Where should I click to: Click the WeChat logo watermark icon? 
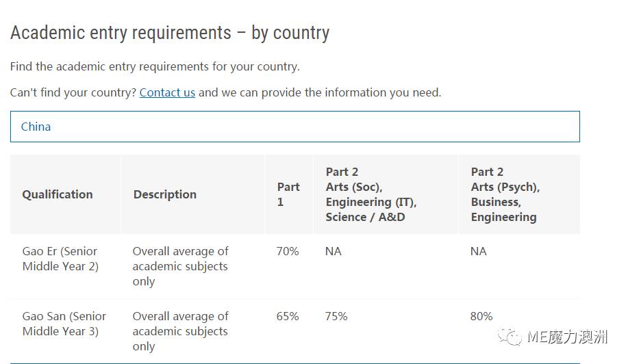pos(510,337)
